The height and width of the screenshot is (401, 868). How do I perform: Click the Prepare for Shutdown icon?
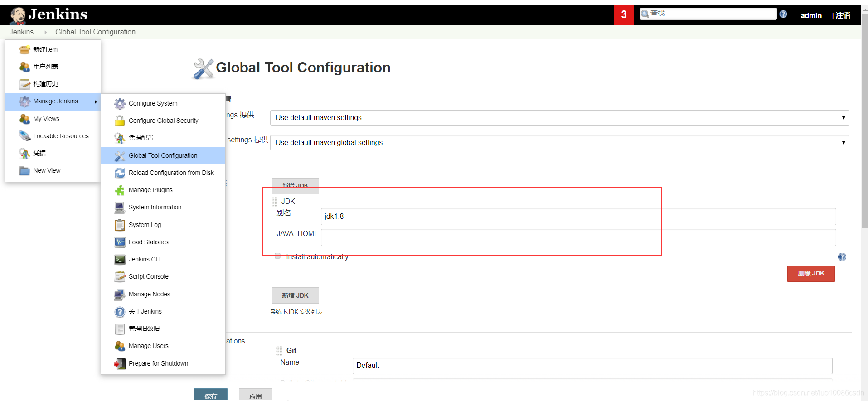(x=120, y=363)
